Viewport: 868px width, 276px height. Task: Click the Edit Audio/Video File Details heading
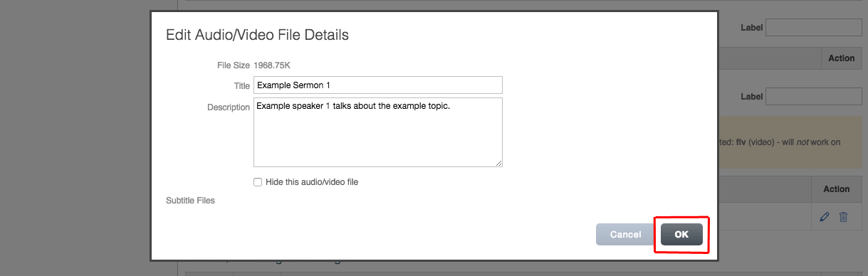(x=257, y=34)
